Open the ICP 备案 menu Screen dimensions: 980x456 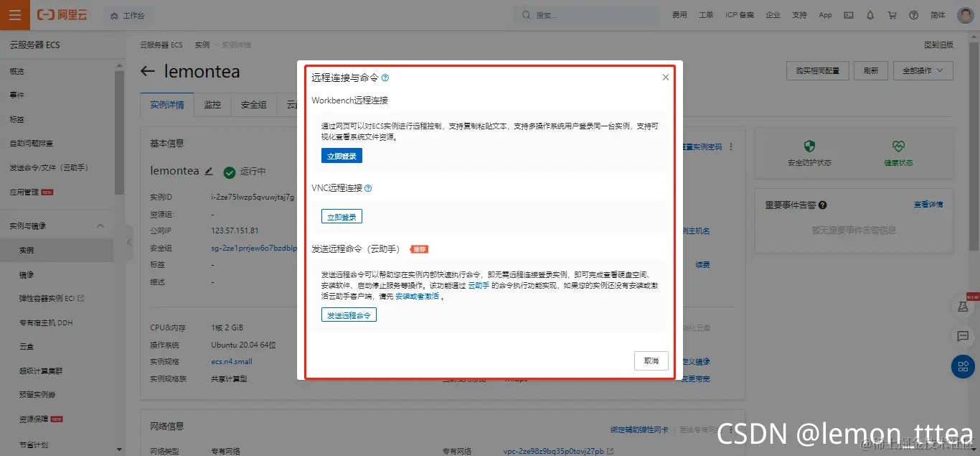click(x=740, y=15)
